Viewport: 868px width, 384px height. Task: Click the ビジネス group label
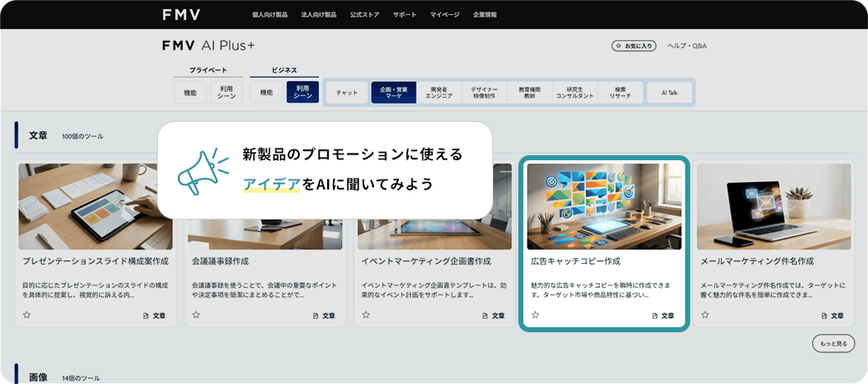pyautogui.click(x=285, y=70)
